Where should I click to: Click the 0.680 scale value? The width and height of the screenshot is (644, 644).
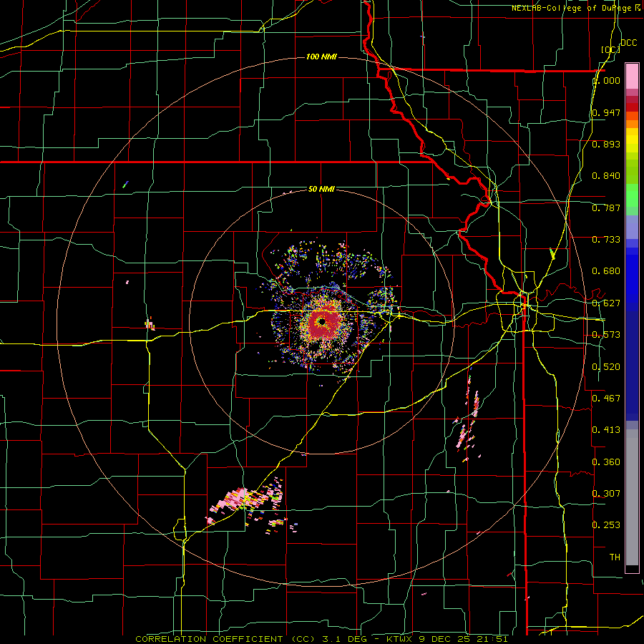(606, 271)
